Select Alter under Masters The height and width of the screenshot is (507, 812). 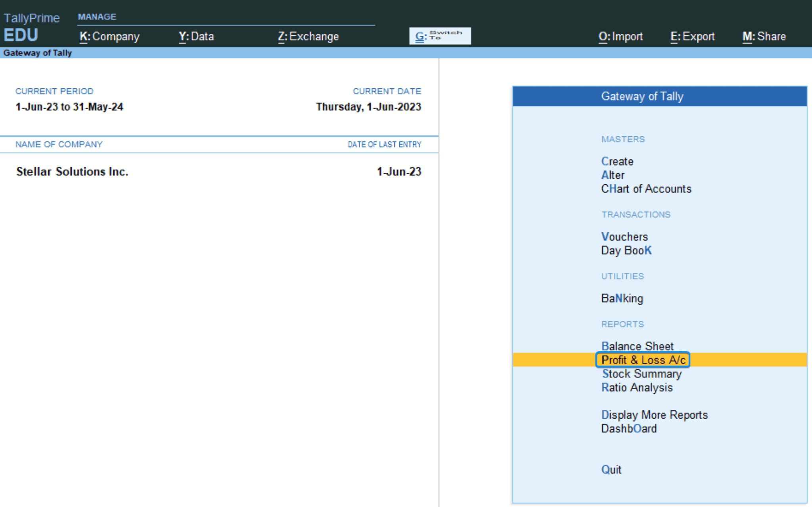[613, 175]
